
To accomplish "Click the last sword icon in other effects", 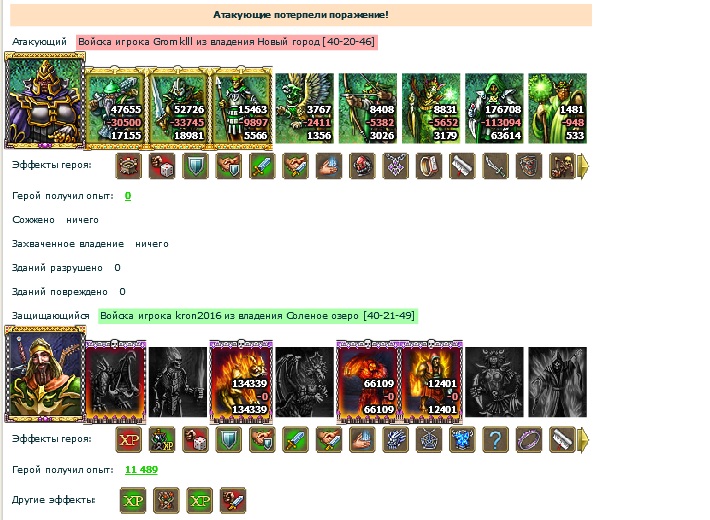I will [x=233, y=501].
